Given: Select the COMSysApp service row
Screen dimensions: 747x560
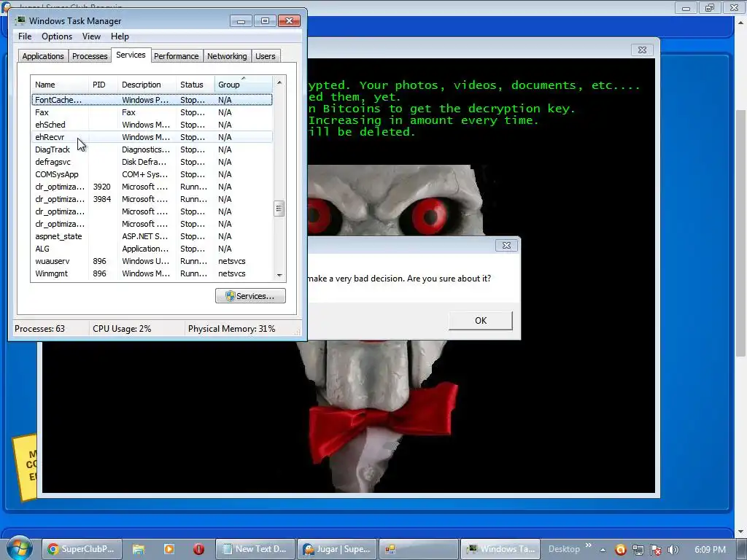Looking at the screenshot, I should pyautogui.click(x=152, y=174).
